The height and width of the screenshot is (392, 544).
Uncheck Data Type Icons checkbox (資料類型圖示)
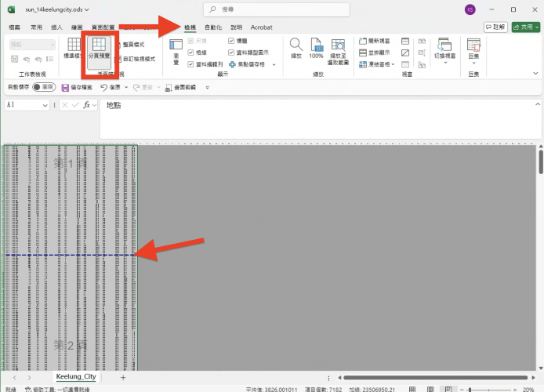coord(231,53)
